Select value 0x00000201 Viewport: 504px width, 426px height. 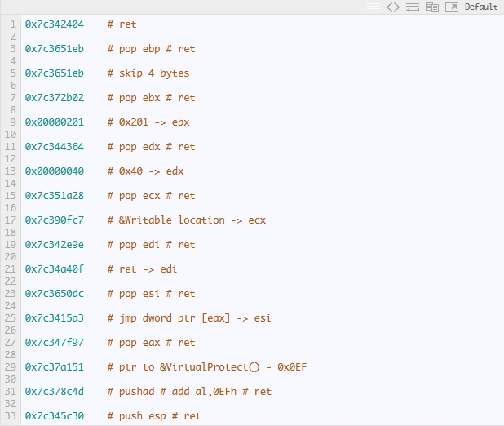(55, 122)
